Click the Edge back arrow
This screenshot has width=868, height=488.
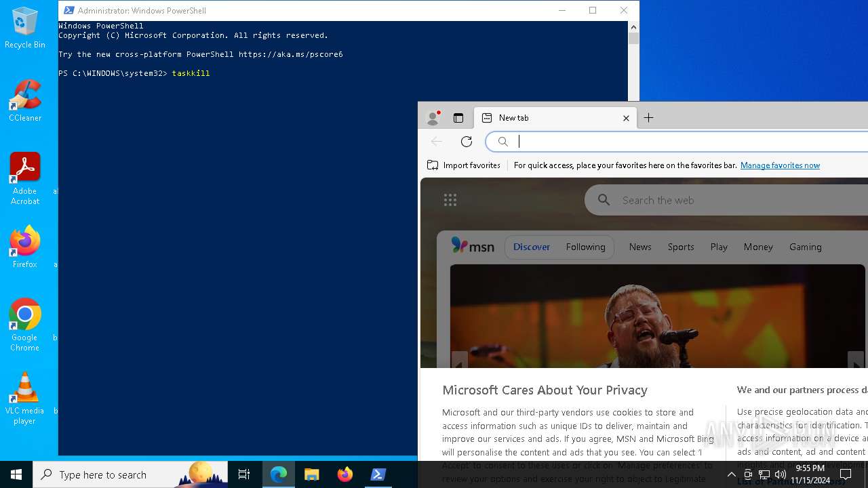click(437, 141)
